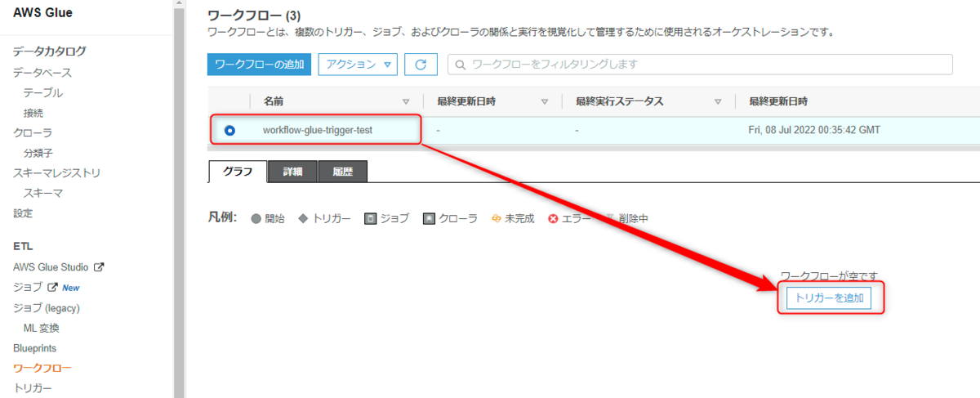
Task: Switch to the 詳細 tab
Action: 293,172
